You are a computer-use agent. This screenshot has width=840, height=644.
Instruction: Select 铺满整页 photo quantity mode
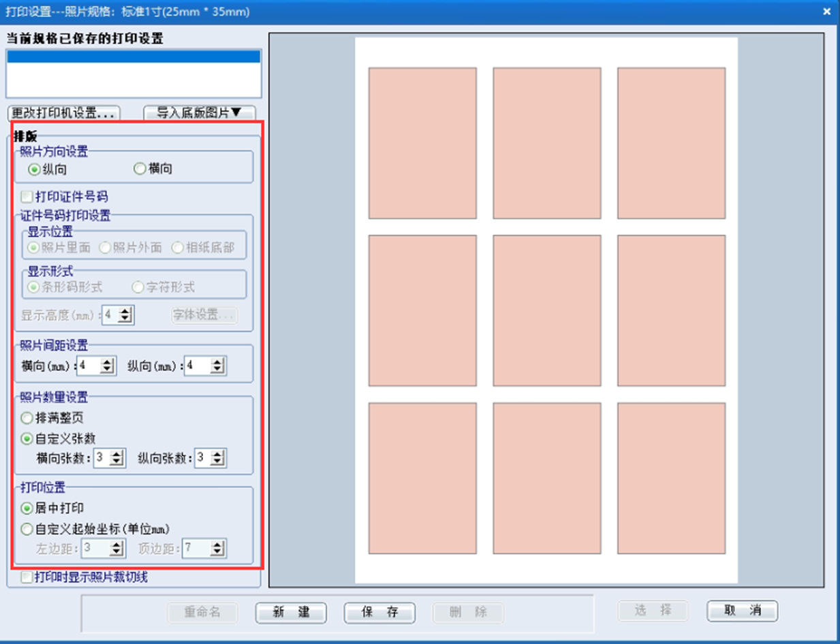click(x=27, y=418)
